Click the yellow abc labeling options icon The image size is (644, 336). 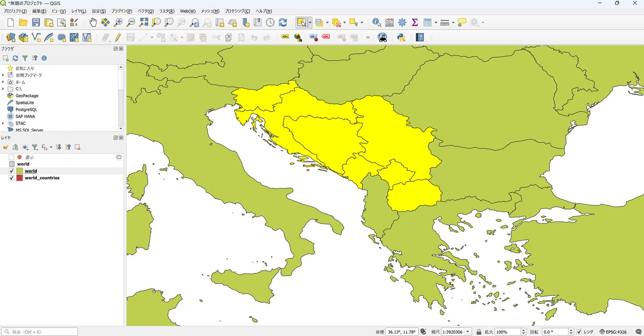tap(285, 37)
